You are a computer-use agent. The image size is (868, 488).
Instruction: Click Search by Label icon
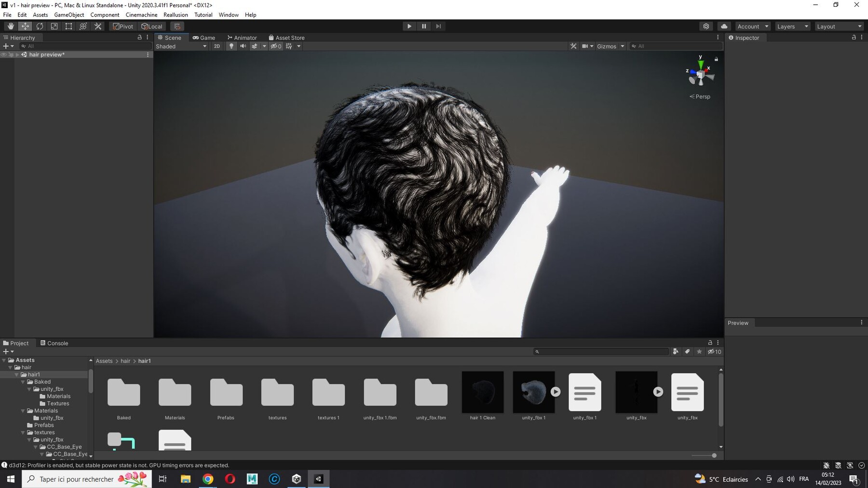pos(687,352)
